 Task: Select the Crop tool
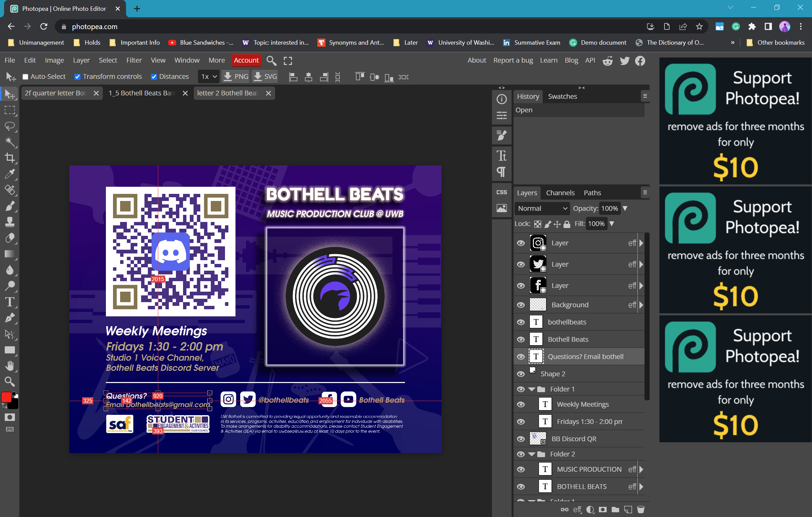tap(10, 158)
